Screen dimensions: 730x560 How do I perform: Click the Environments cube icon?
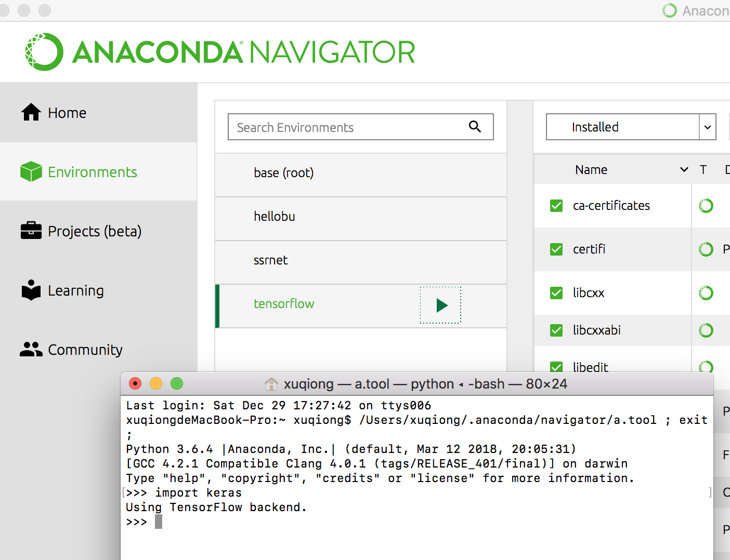coord(31,171)
